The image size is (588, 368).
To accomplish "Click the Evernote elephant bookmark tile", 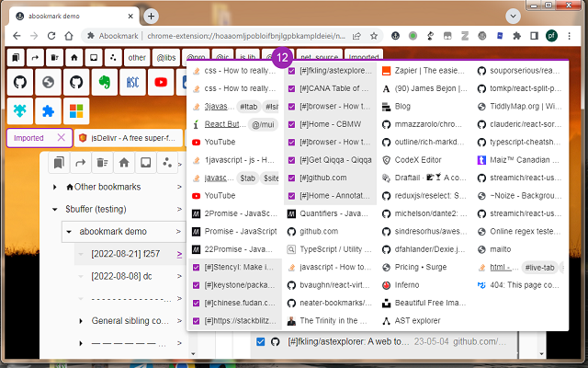I will (105, 82).
